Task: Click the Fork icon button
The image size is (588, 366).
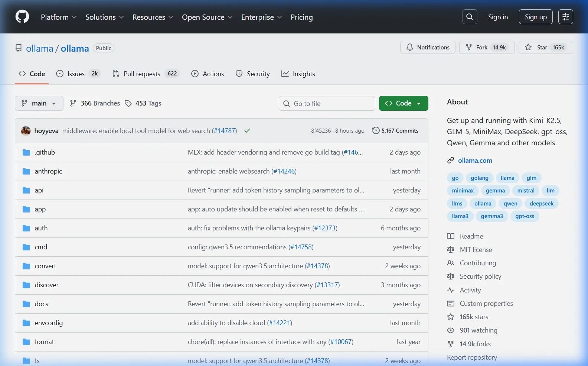Action: (x=469, y=47)
